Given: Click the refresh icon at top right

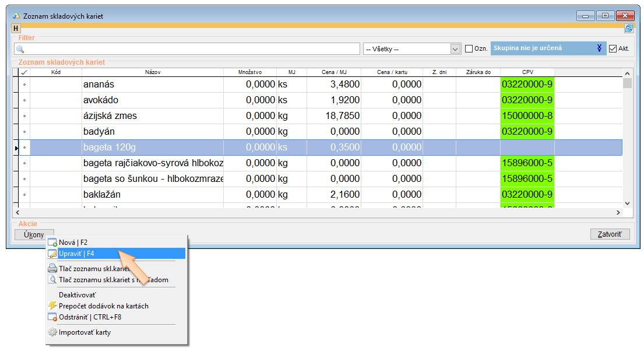Looking at the screenshot, I should point(629,28).
